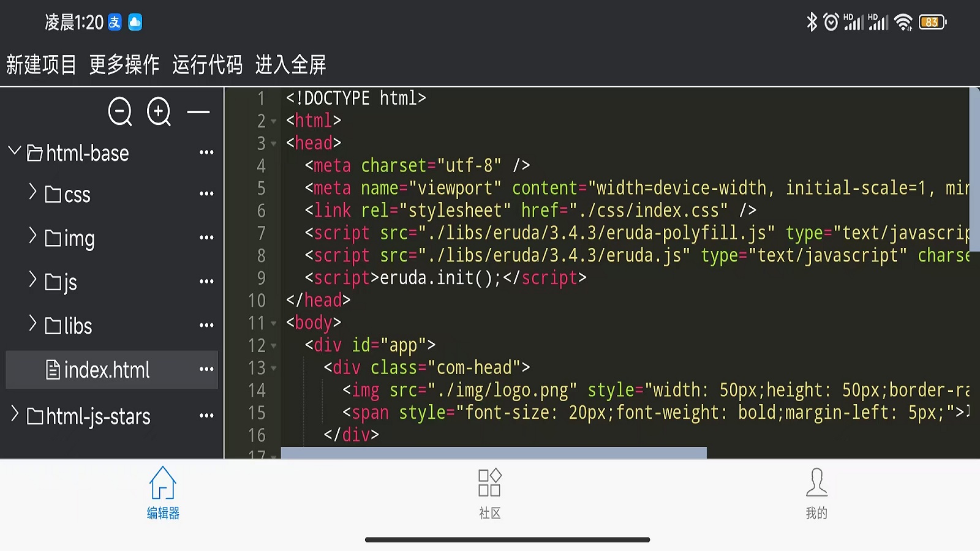This screenshot has width=980, height=551.
Task: Expand the img folder
Action: click(x=33, y=236)
